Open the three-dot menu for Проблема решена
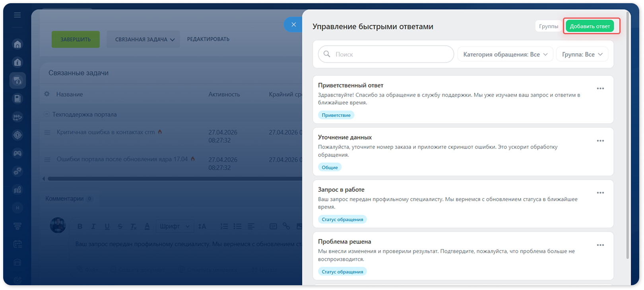The image size is (644, 290). (600, 245)
